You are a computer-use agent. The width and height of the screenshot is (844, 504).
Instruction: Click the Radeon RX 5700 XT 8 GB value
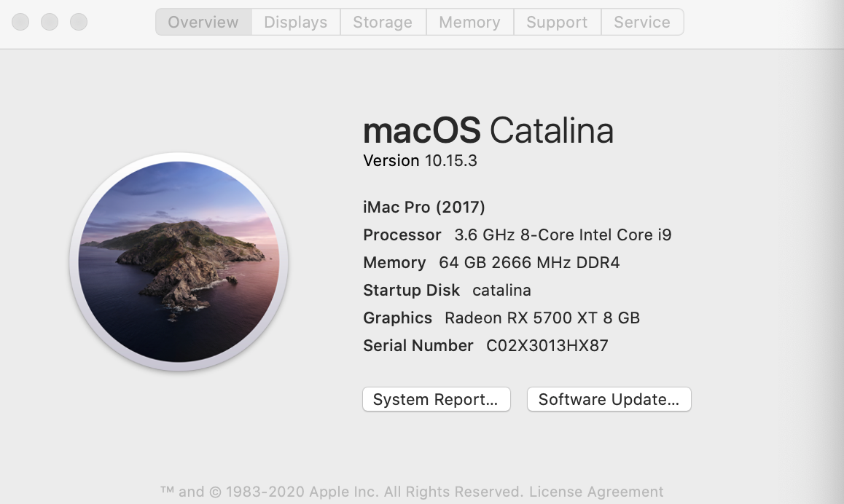point(542,318)
